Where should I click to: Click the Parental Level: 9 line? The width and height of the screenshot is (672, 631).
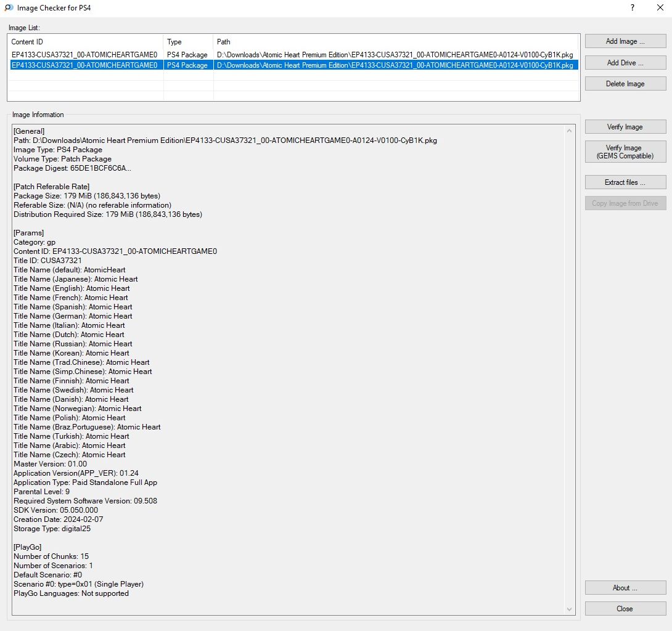pos(41,492)
